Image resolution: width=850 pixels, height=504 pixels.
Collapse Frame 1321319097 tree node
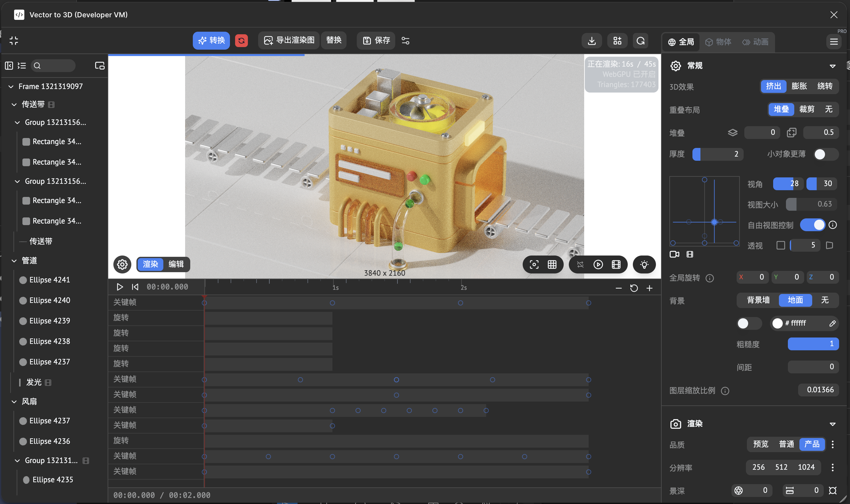(11, 86)
